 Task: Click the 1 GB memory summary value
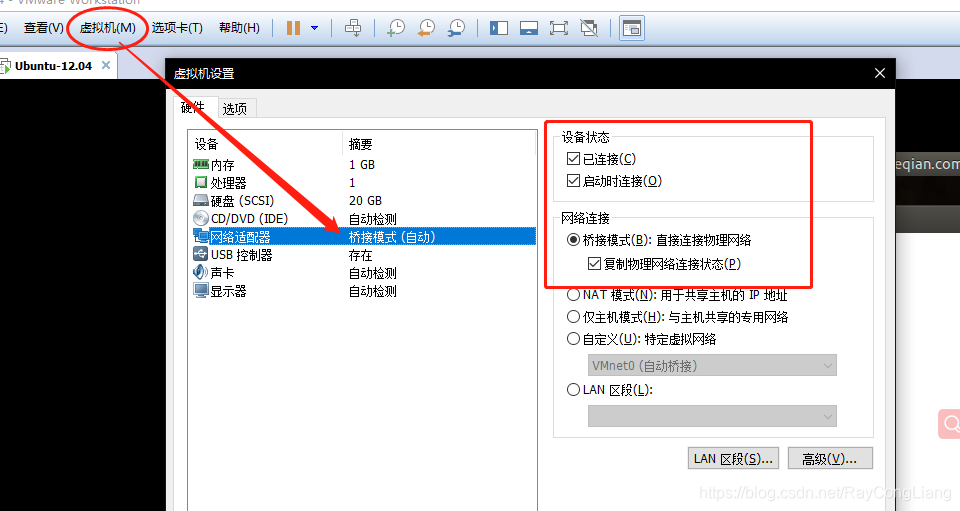(362, 165)
